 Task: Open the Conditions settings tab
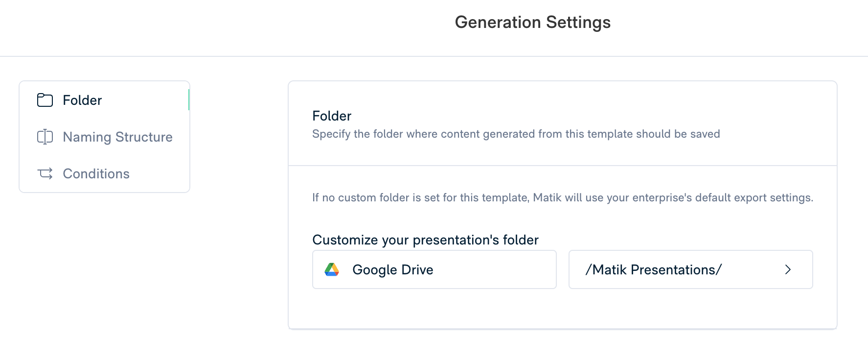[96, 174]
